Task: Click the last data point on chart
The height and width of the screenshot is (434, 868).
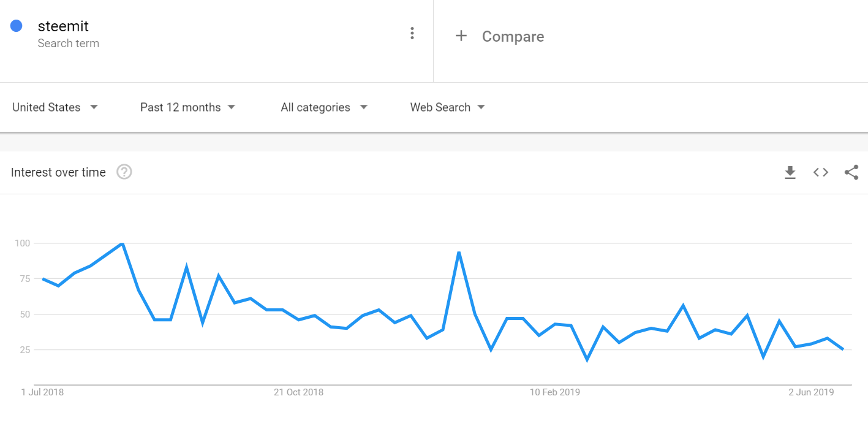Action: pos(843,349)
